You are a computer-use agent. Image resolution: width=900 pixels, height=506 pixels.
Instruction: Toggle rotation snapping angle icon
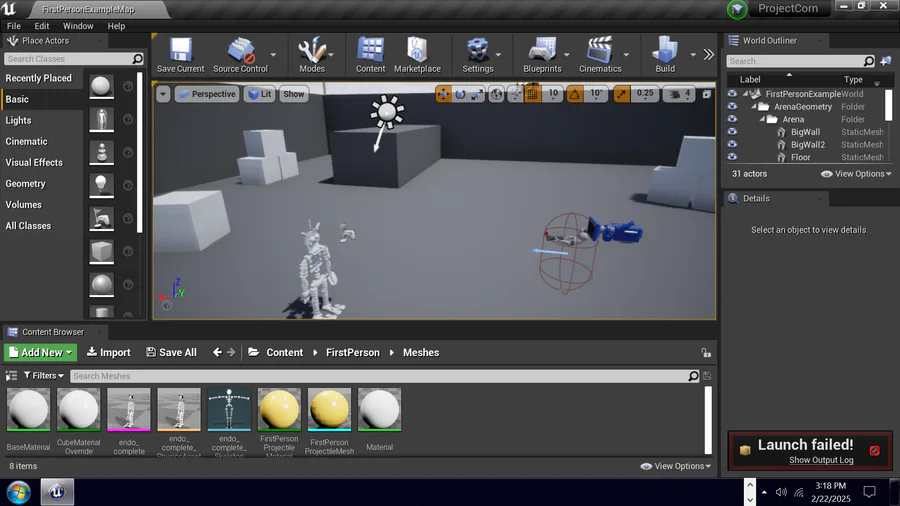(x=575, y=94)
